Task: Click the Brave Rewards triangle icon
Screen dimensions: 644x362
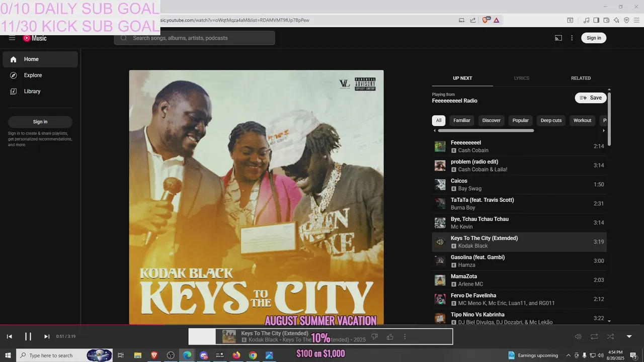Action: (497, 20)
